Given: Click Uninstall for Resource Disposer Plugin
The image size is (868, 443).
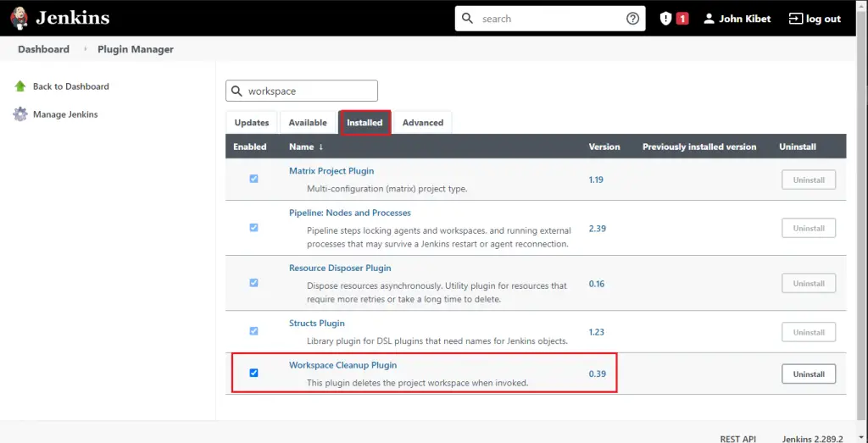Looking at the screenshot, I should [x=809, y=283].
